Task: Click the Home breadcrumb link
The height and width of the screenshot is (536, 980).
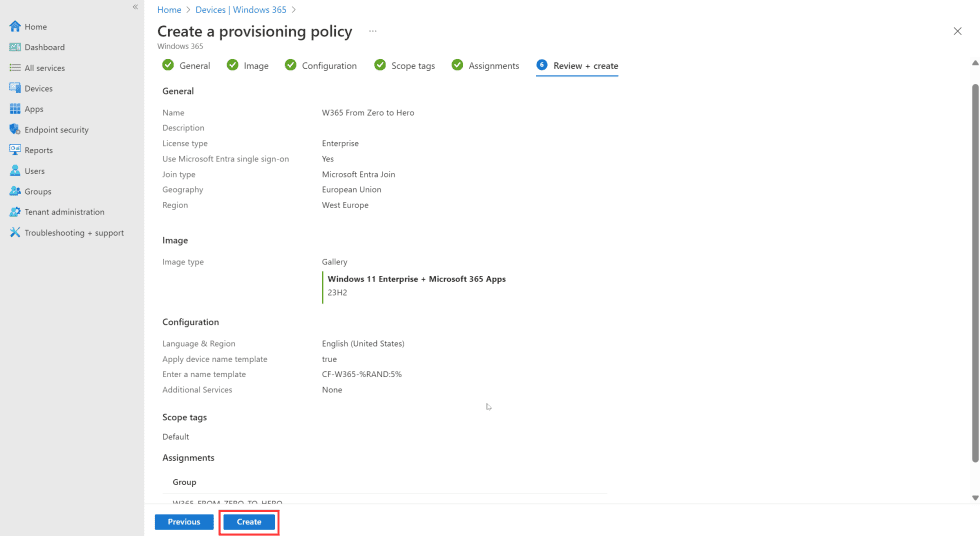Action: [x=169, y=10]
